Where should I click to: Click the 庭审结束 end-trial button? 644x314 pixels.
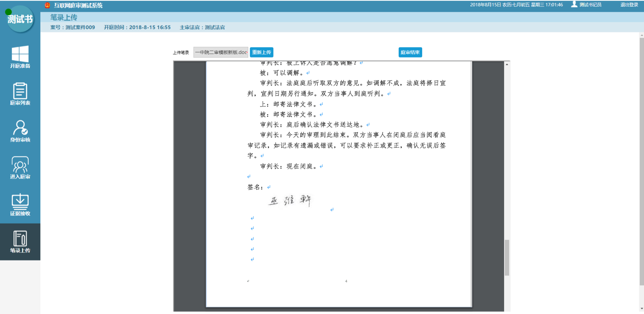[410, 52]
